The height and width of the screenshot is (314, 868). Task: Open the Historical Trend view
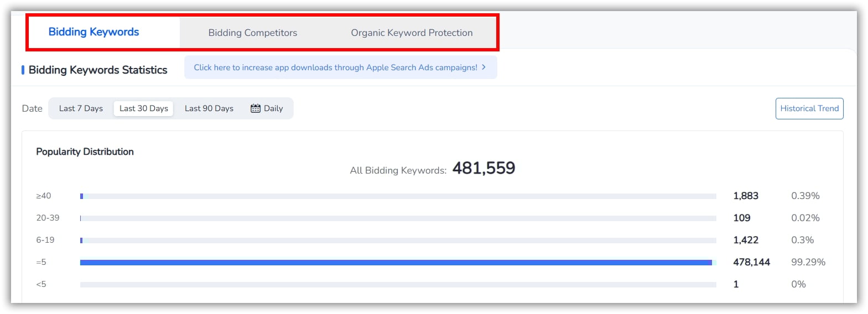coord(809,108)
